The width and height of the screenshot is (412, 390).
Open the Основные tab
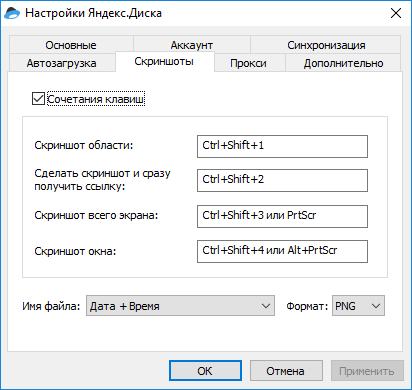point(71,45)
